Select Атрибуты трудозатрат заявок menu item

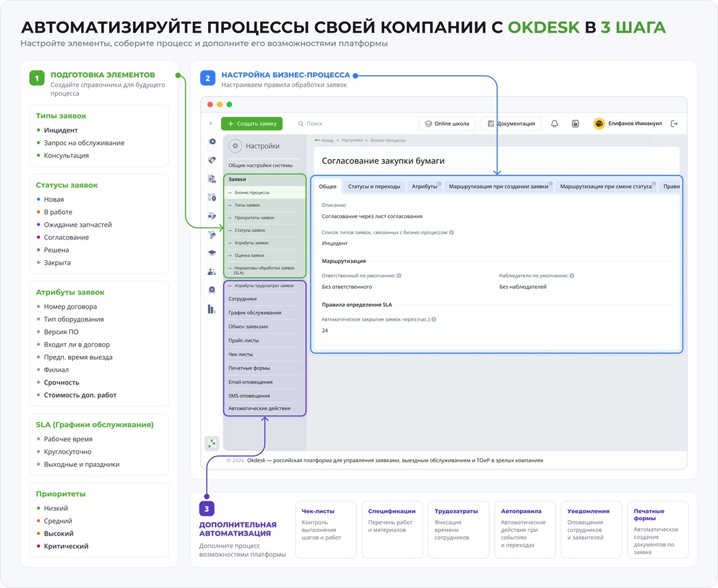click(x=265, y=286)
